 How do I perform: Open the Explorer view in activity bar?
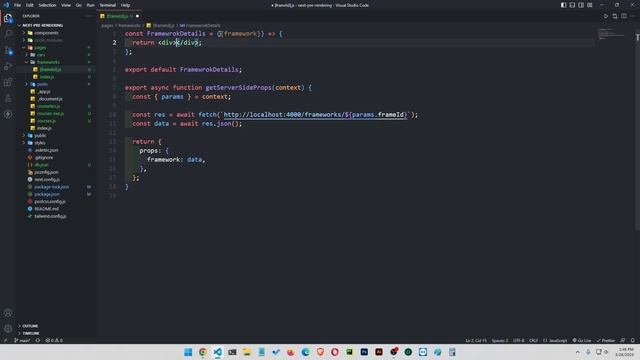(x=8, y=18)
